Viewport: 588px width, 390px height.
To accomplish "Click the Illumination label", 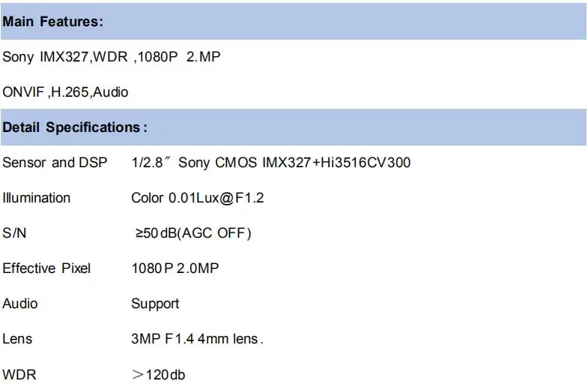I will click(37, 198).
